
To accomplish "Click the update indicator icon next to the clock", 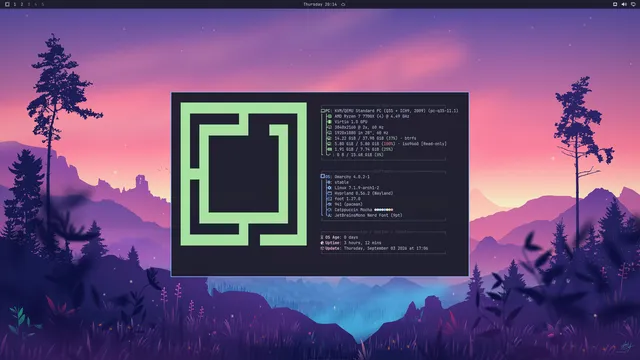I will (343, 4).
